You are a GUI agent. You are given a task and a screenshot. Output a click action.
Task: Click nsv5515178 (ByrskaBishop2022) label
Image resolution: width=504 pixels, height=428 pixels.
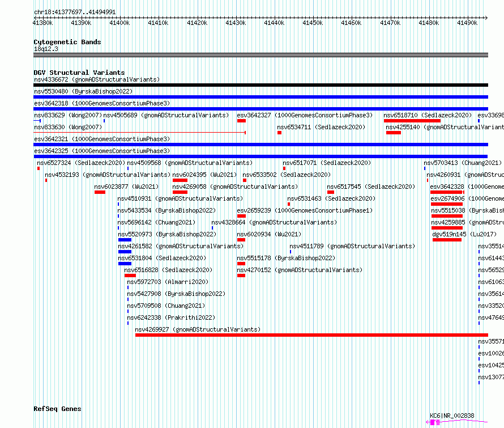point(286,258)
